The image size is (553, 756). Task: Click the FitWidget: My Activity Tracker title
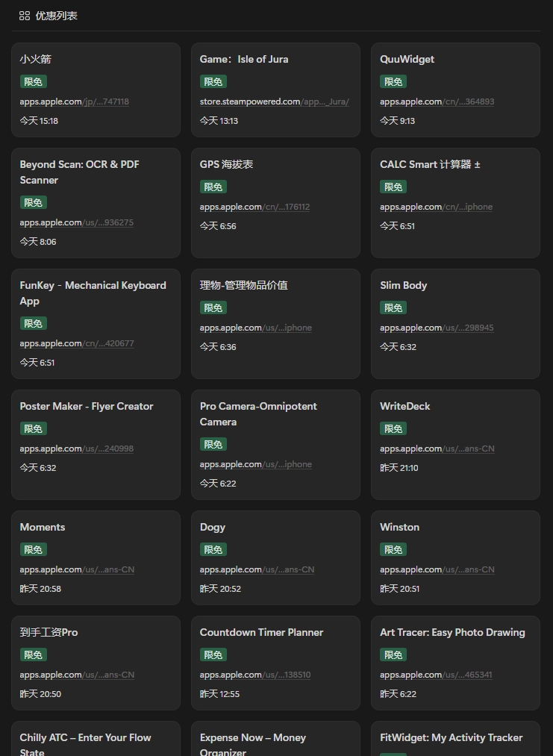451,737
